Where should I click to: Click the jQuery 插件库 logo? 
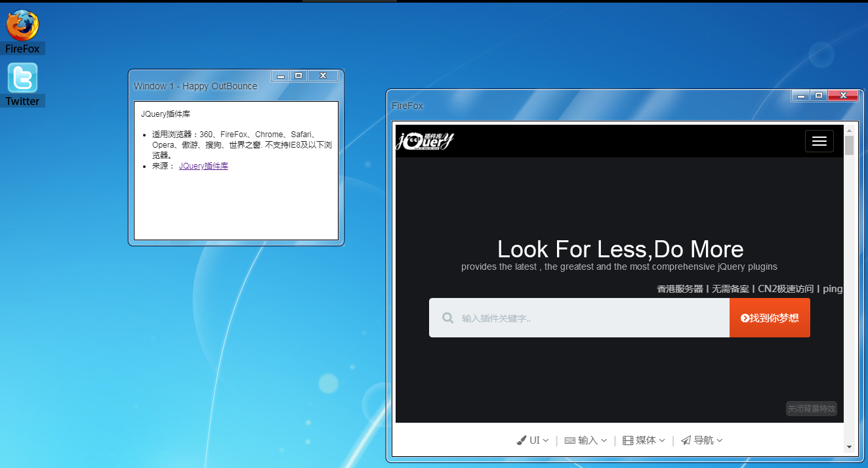coord(424,140)
